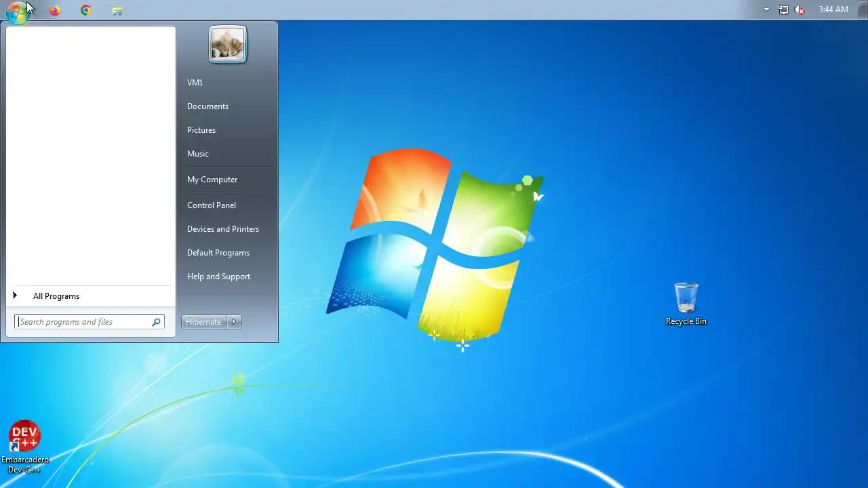868x488 pixels.
Task: Open Google Chrome from the taskbar
Action: point(86,10)
